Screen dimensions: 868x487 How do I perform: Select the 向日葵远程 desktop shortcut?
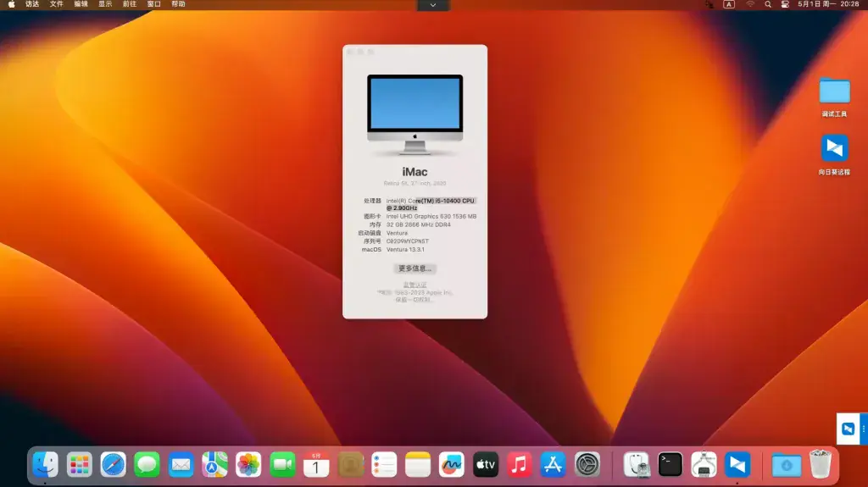[834, 155]
